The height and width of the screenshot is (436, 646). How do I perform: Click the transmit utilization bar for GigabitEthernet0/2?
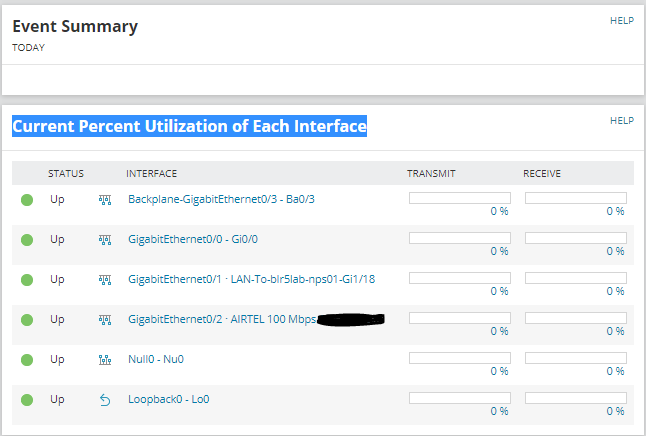pyautogui.click(x=460, y=318)
